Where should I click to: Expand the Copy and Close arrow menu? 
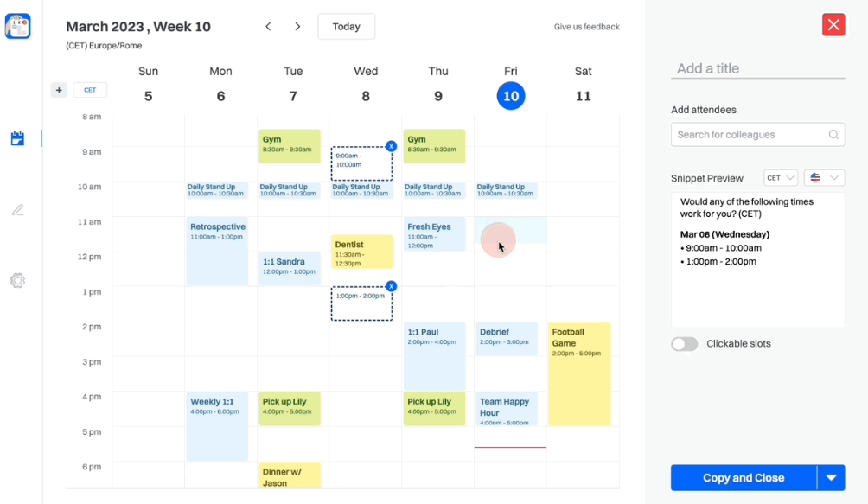pos(831,478)
